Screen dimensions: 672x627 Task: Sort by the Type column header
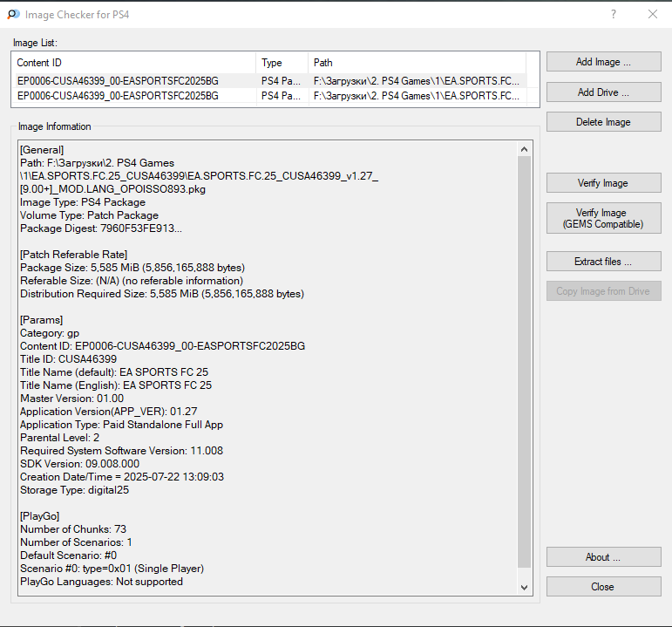(282, 63)
